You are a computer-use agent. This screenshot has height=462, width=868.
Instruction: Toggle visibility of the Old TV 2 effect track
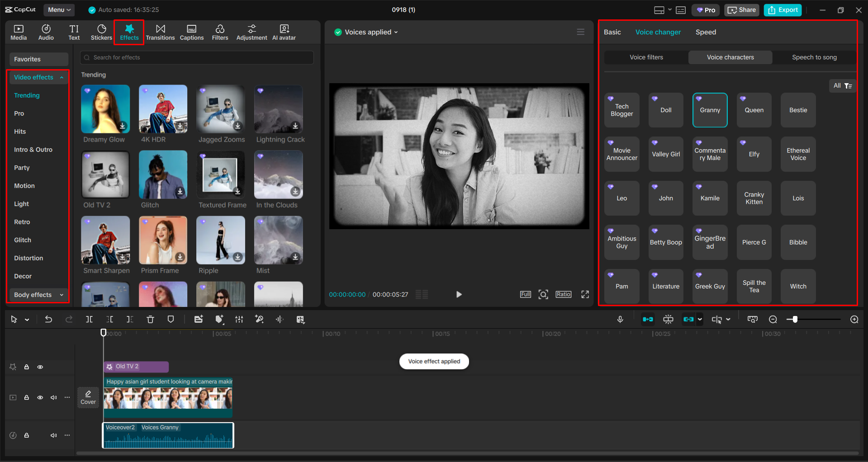(40, 367)
